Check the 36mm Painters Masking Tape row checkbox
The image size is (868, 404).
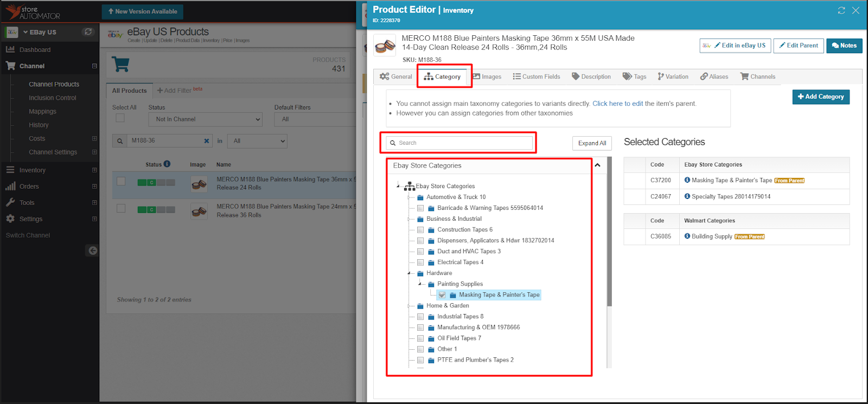[x=121, y=181]
